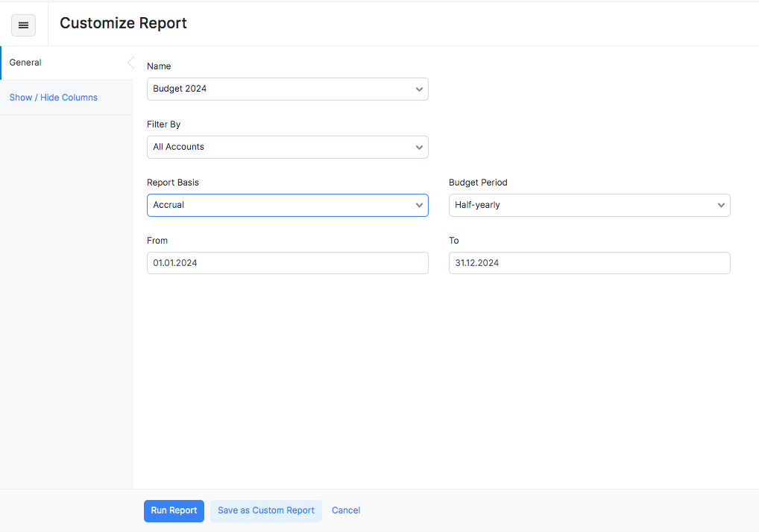Select the General tab
Viewport: 759px width, 532px height.
[67, 63]
